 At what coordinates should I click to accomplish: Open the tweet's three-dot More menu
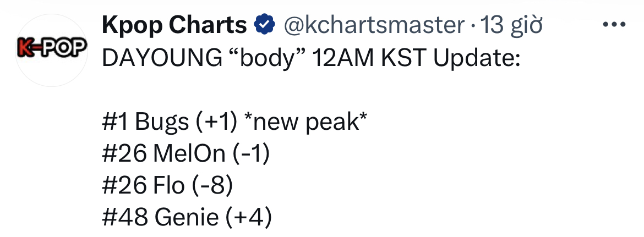tap(616, 25)
